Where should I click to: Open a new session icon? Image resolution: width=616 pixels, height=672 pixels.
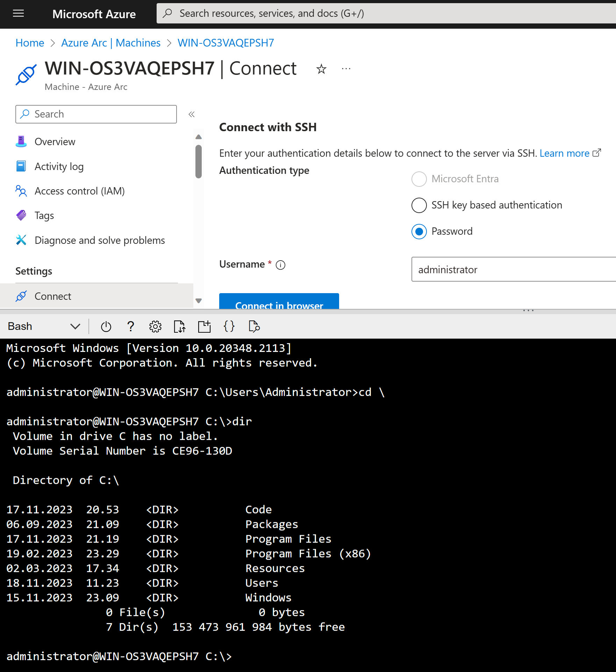tap(205, 327)
